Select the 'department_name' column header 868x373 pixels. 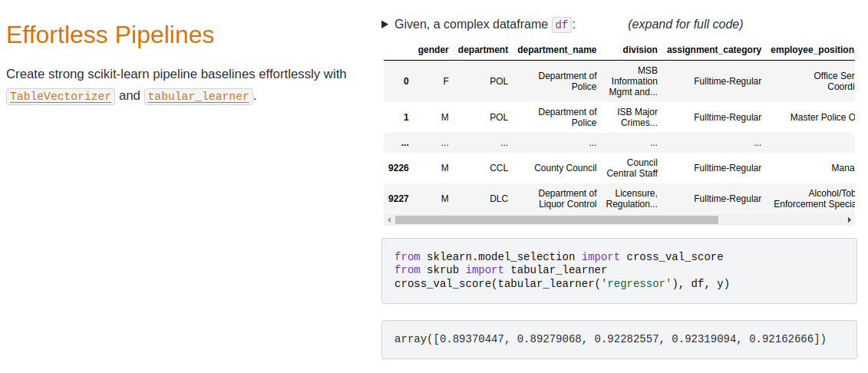click(556, 50)
